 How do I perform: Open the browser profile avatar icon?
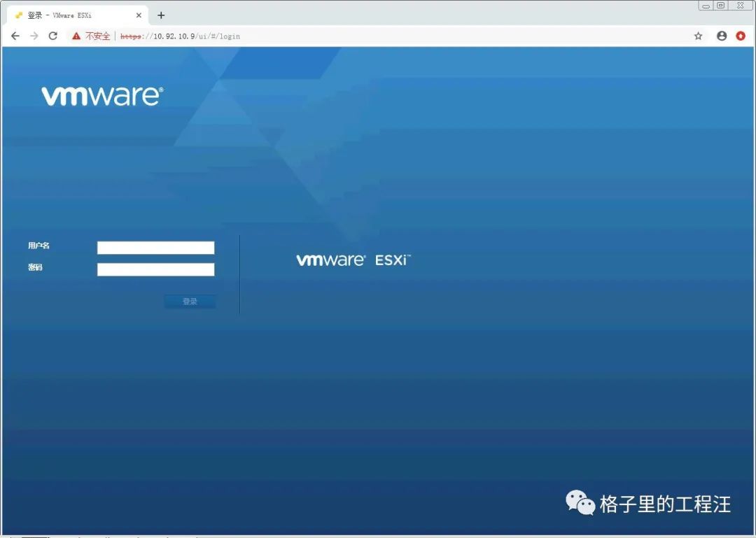point(722,36)
